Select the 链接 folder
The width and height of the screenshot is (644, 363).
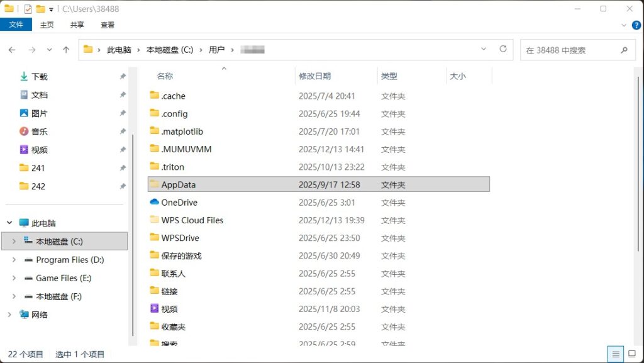coord(169,291)
